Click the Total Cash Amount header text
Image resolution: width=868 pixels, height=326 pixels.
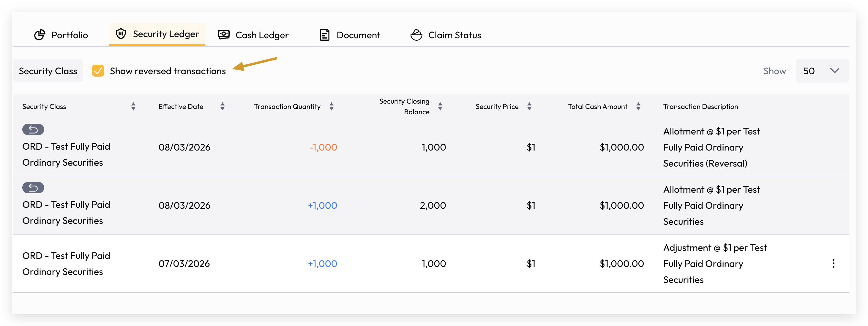click(x=598, y=107)
